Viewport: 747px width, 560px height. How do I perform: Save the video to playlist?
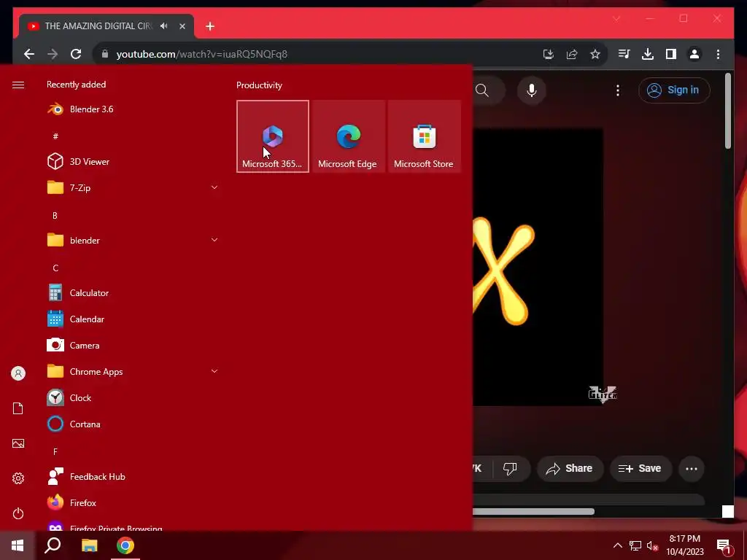[x=640, y=469]
